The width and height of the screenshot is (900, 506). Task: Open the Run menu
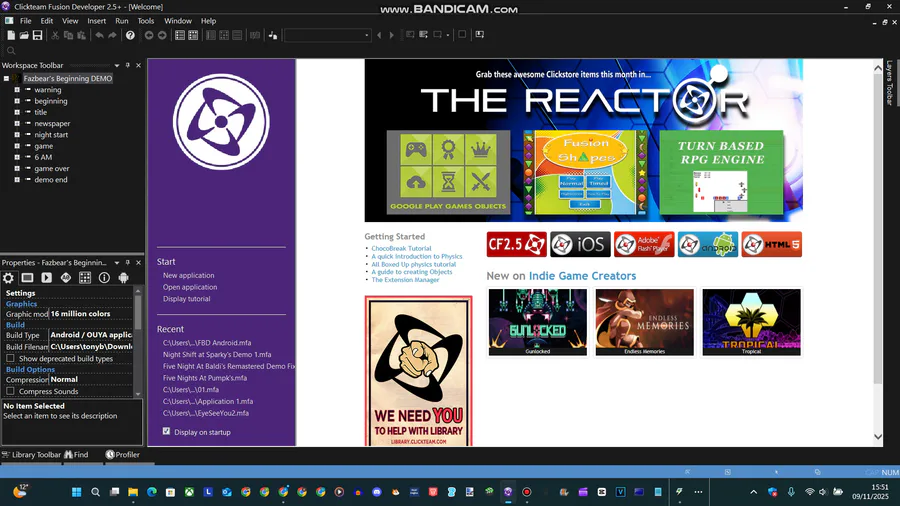point(122,21)
